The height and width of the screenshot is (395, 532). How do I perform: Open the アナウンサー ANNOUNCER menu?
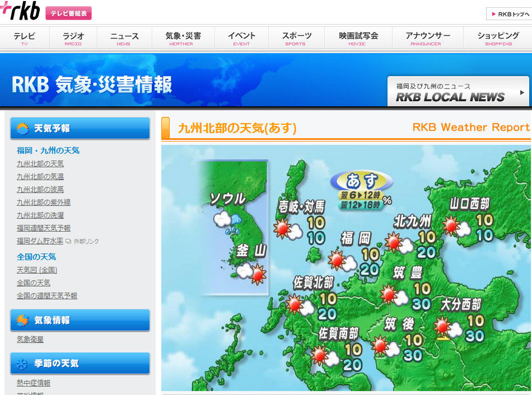point(428,38)
